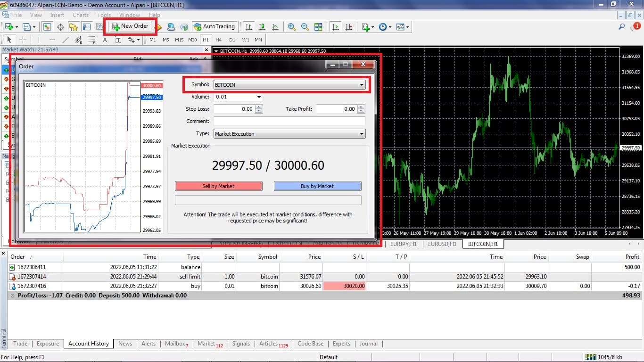Select order row 1672307414
The height and width of the screenshot is (362, 644).
coord(325,277)
